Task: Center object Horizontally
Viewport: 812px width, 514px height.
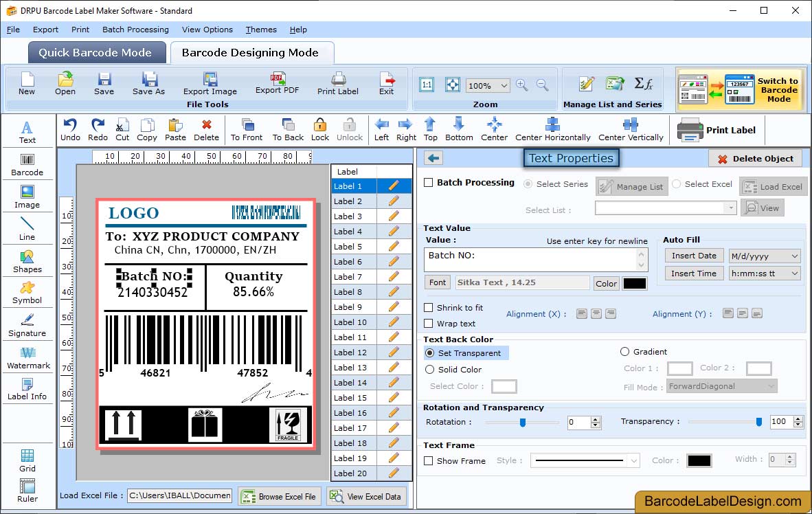Action: [x=552, y=130]
